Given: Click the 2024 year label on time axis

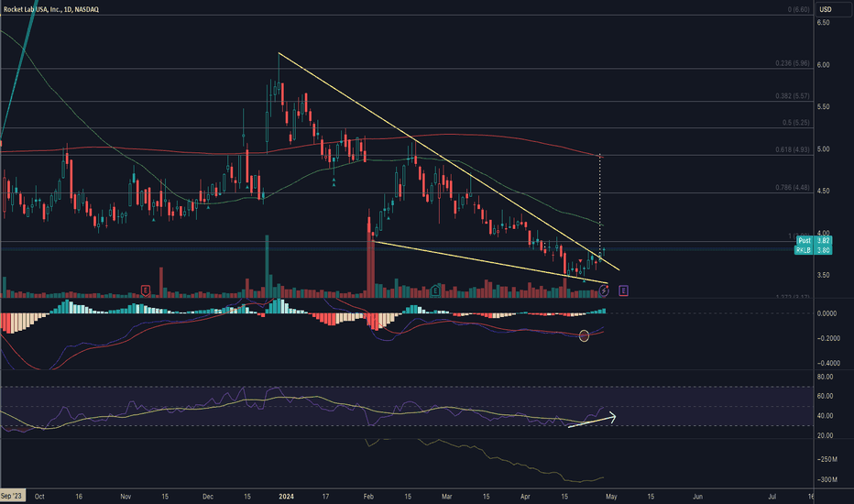Looking at the screenshot, I should [286, 497].
